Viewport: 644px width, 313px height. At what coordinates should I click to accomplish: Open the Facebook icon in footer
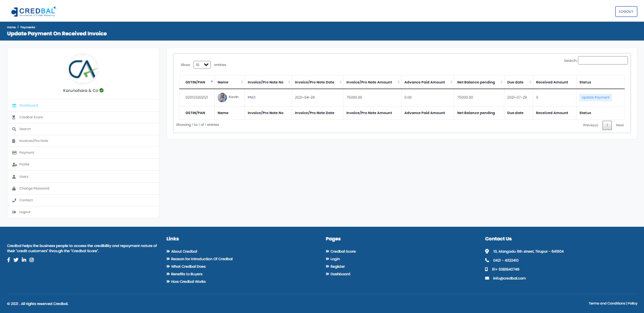[8, 260]
